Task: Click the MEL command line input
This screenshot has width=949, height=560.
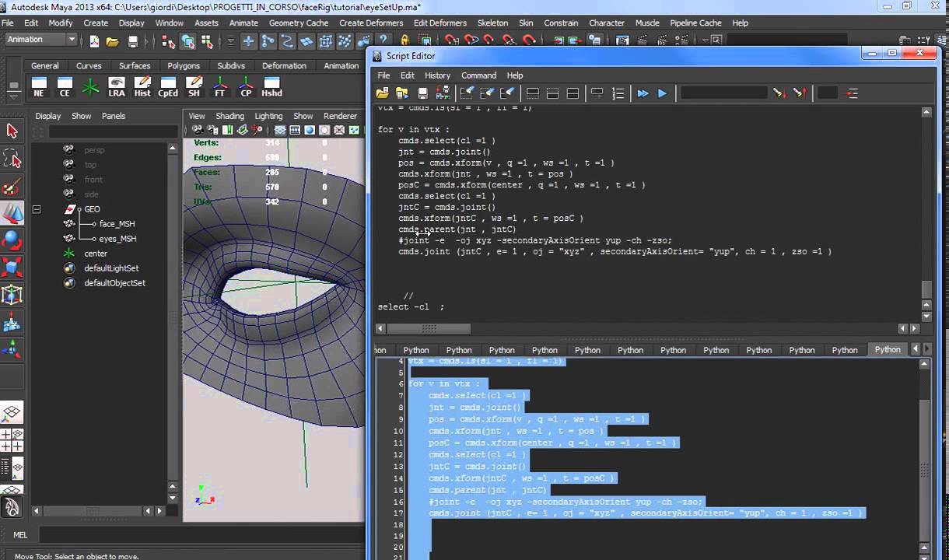Action: point(202,535)
